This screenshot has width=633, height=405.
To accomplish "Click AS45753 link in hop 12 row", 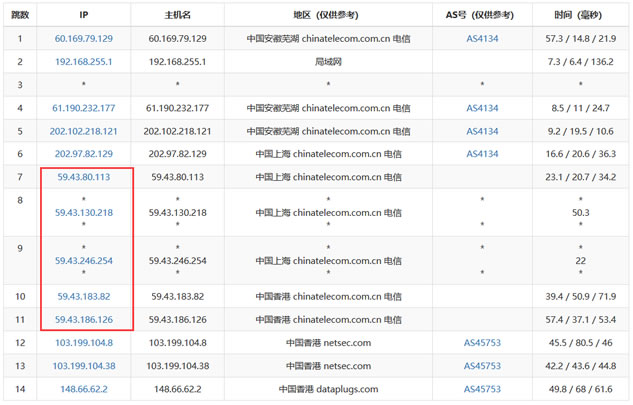I will [482, 342].
